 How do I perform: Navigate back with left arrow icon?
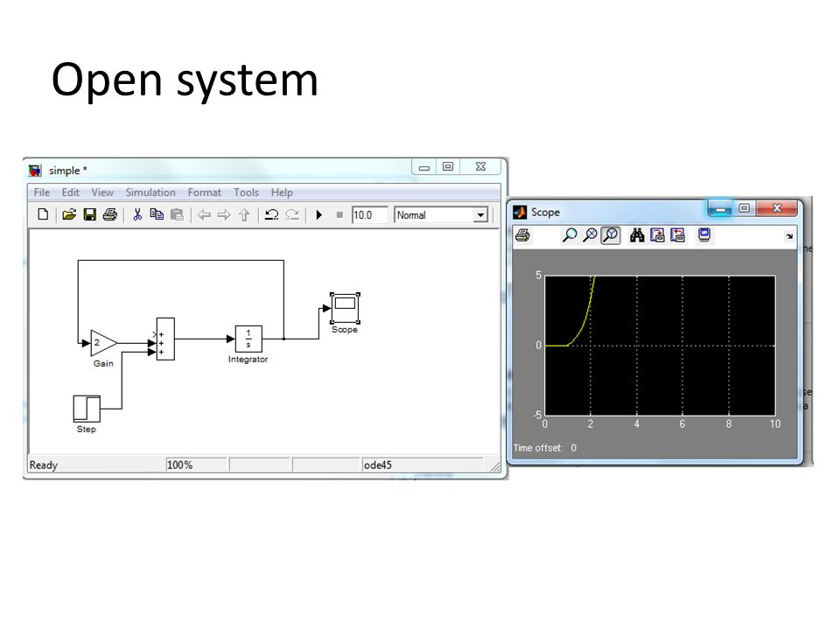[x=204, y=215]
